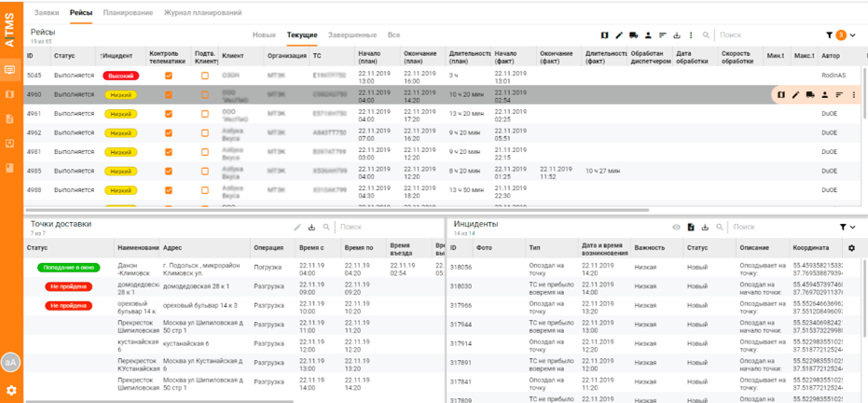Click the red Высокий incident badge

(x=120, y=76)
